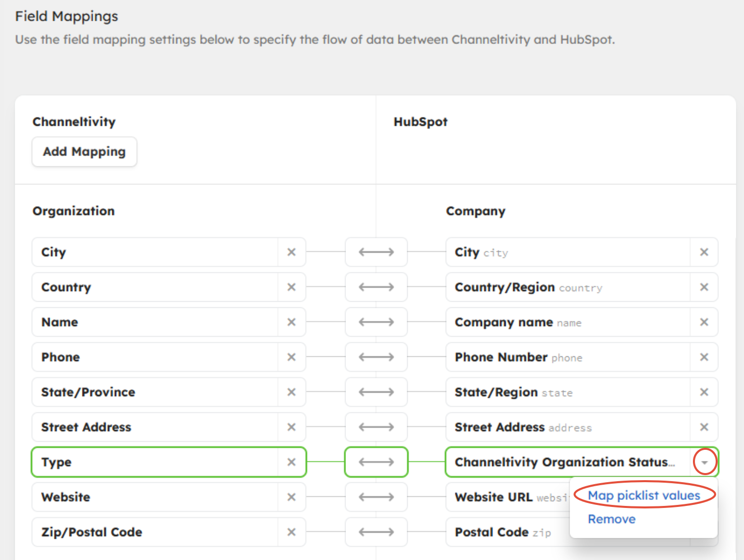Remove the Name organization field mapping
Screen dimensions: 744x560
(x=291, y=322)
